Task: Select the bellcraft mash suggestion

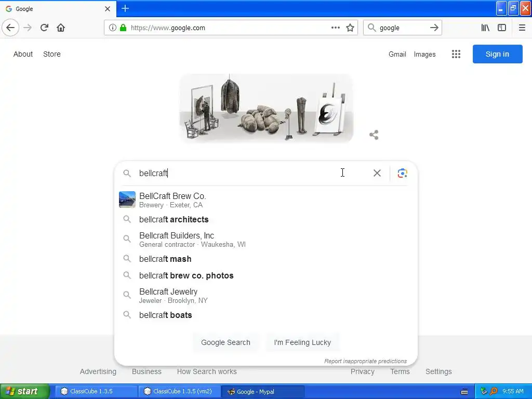Action: coord(265,259)
